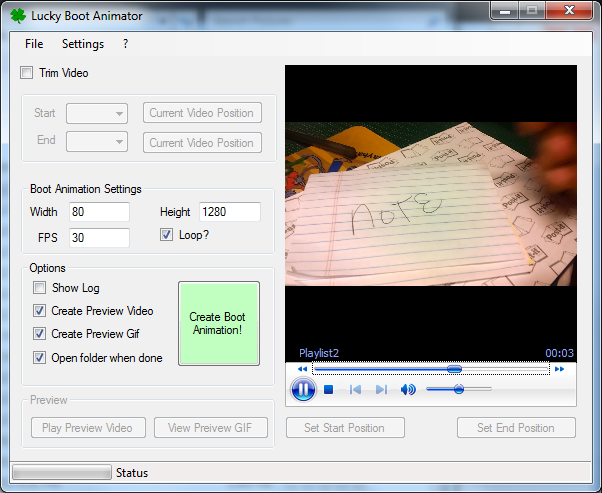Click the video seek bar handle
This screenshot has width=602, height=493.
click(x=454, y=369)
